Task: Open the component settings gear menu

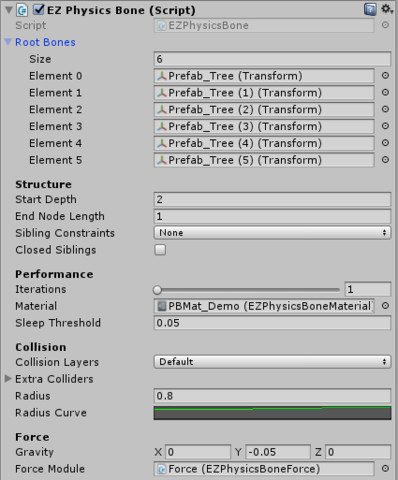Action: (x=386, y=9)
